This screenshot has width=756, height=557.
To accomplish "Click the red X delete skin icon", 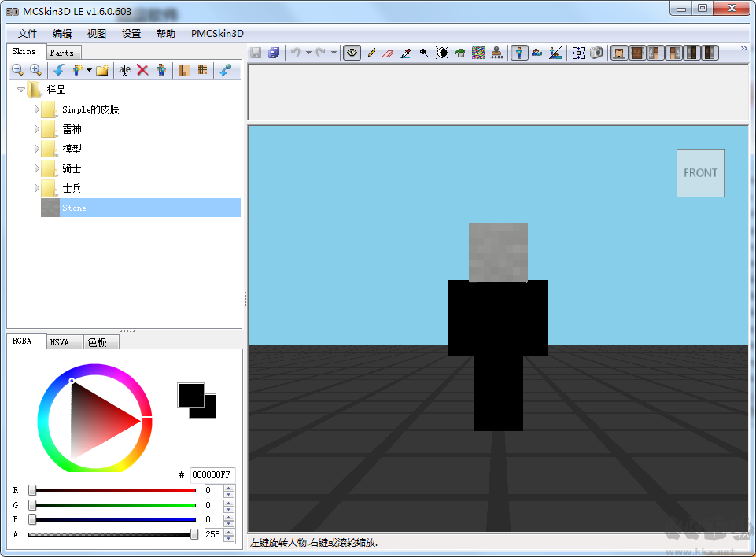I will coord(142,70).
